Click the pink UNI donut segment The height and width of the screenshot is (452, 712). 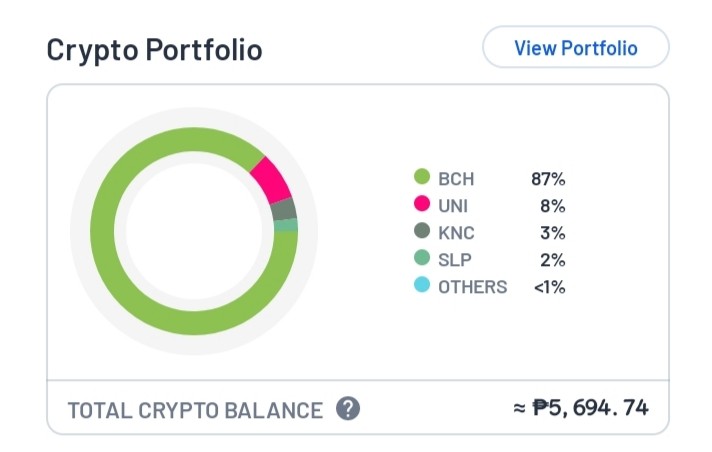pos(272,181)
